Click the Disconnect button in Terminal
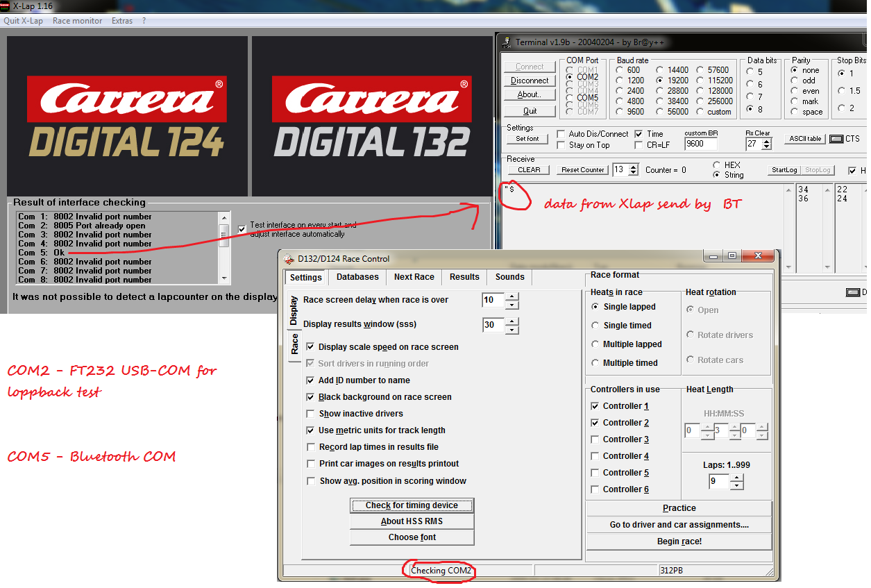Screen dimensions: 871x588 coord(530,81)
